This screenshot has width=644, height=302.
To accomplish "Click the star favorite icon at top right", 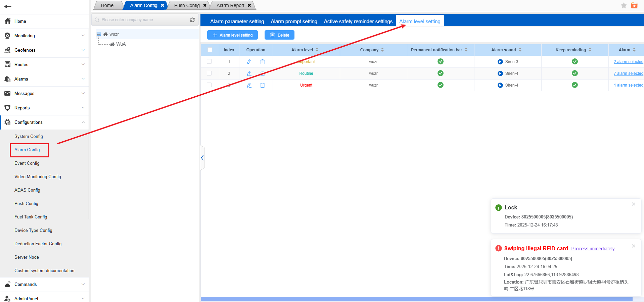I will [624, 5].
